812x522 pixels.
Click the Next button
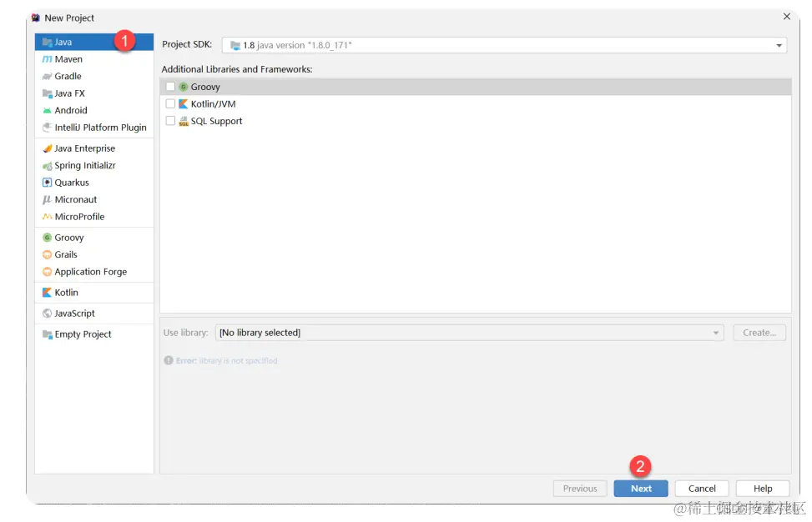pyautogui.click(x=641, y=489)
